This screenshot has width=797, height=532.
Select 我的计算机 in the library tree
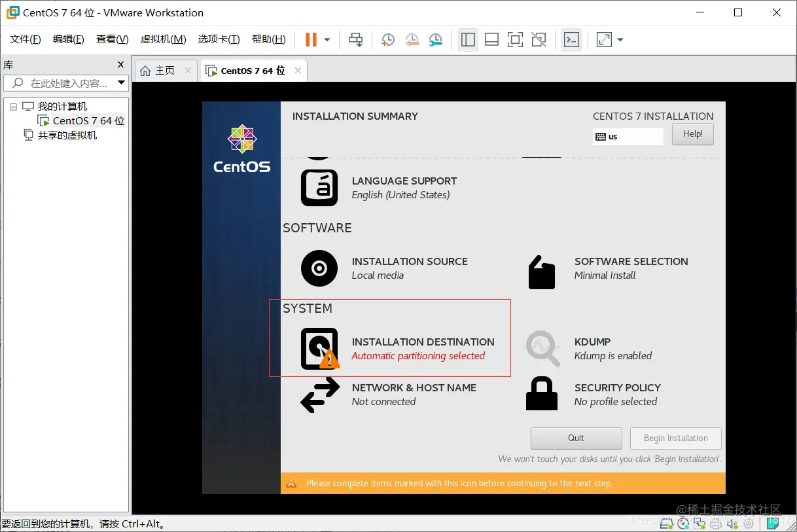[x=62, y=106]
